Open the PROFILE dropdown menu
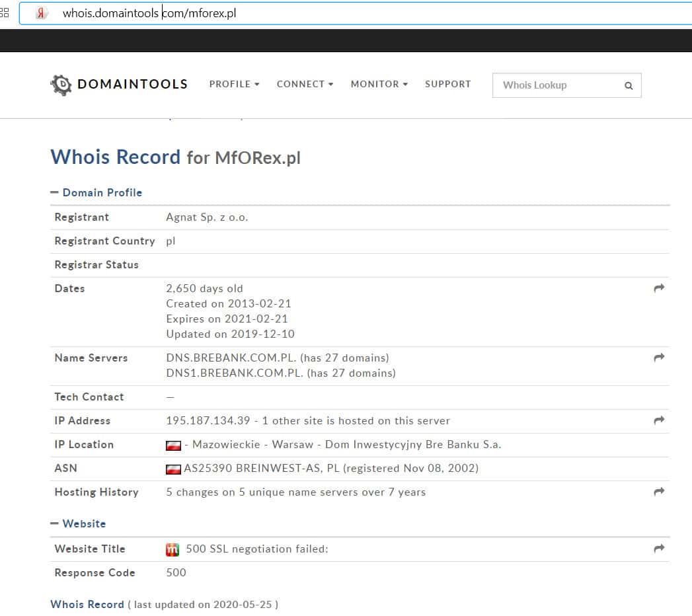 pyautogui.click(x=234, y=84)
